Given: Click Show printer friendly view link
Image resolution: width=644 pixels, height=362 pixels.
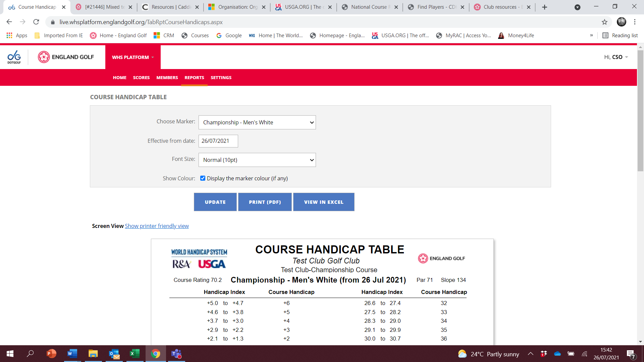Looking at the screenshot, I should click(x=157, y=226).
